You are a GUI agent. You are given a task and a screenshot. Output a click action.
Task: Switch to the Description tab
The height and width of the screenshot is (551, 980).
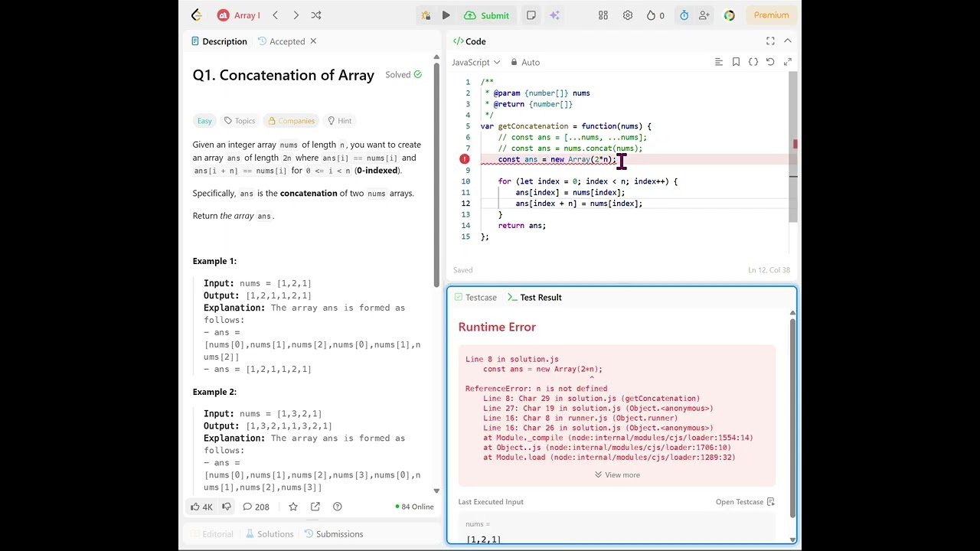tap(219, 41)
